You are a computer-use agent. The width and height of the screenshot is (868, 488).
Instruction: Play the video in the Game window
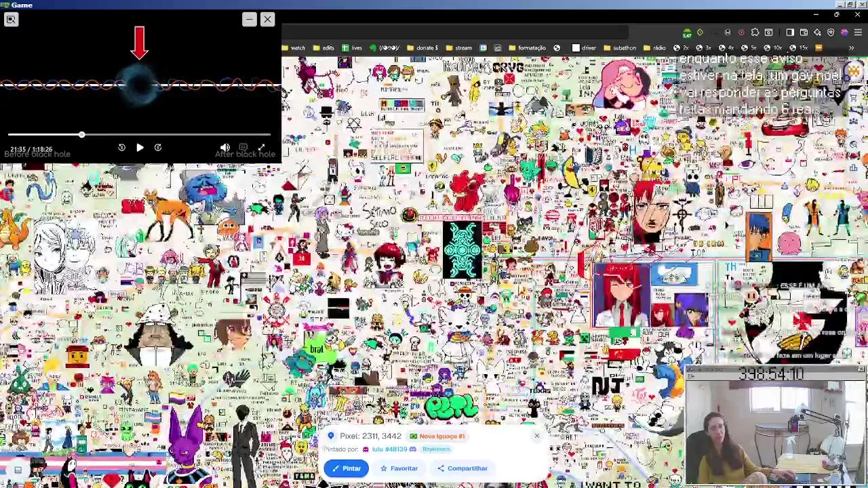coord(140,147)
